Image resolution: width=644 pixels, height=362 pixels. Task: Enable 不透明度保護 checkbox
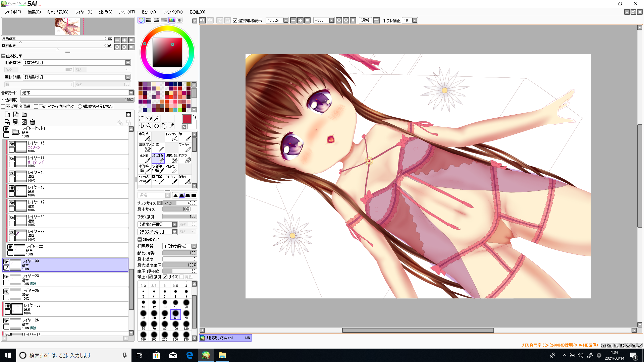pyautogui.click(x=3, y=107)
